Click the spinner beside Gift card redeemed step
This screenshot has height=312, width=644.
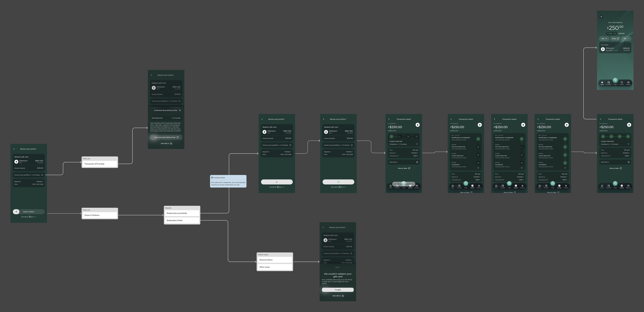click(x=522, y=147)
